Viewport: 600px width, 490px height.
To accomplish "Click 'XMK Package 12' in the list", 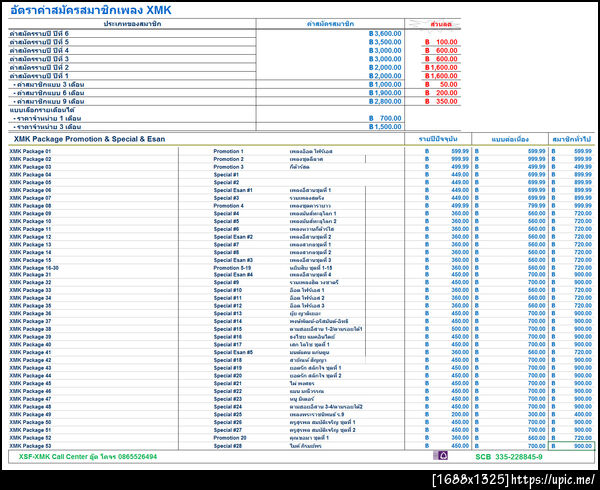I will click(x=30, y=237).
